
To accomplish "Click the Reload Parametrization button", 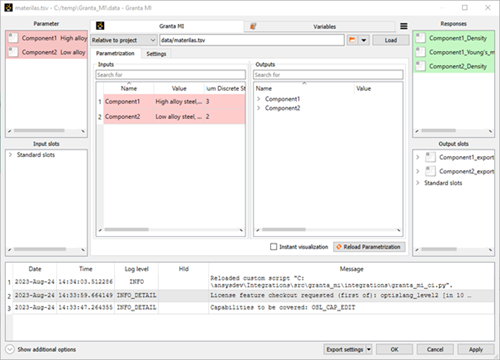I will click(x=369, y=247).
